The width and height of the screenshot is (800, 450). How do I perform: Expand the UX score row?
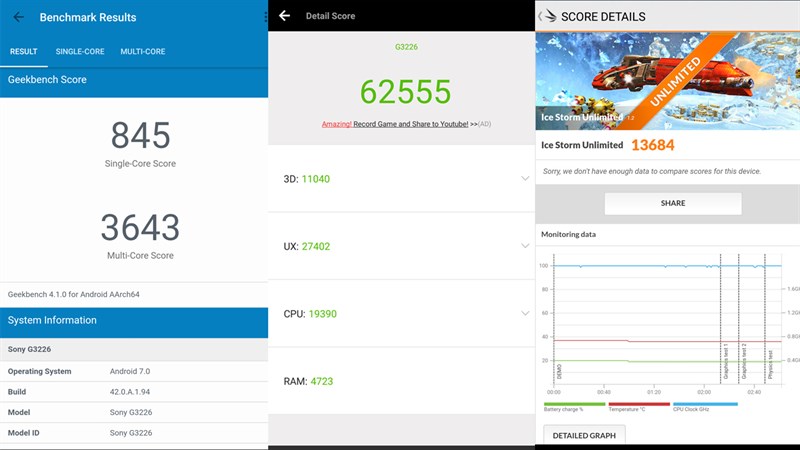click(402, 246)
